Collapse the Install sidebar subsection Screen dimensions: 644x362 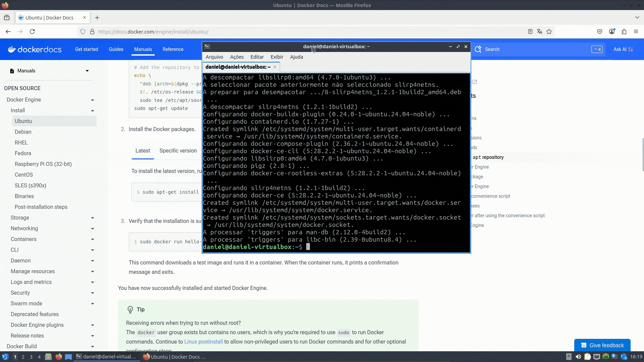point(93,111)
